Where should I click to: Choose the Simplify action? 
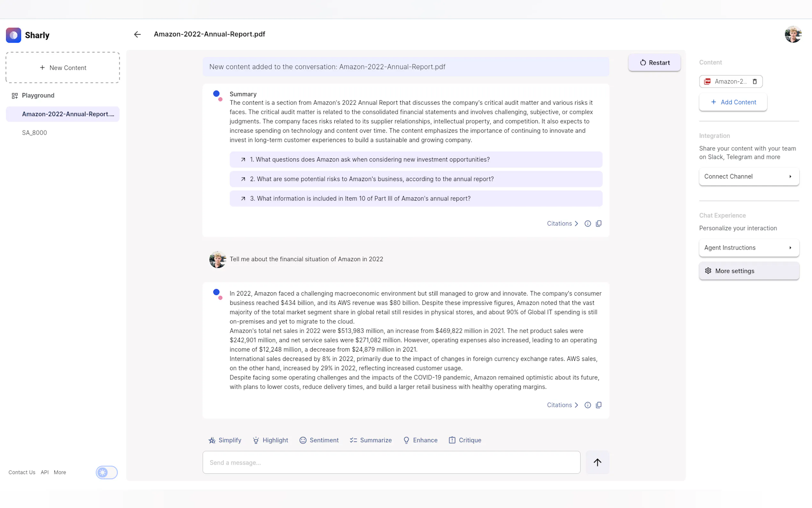(224, 440)
